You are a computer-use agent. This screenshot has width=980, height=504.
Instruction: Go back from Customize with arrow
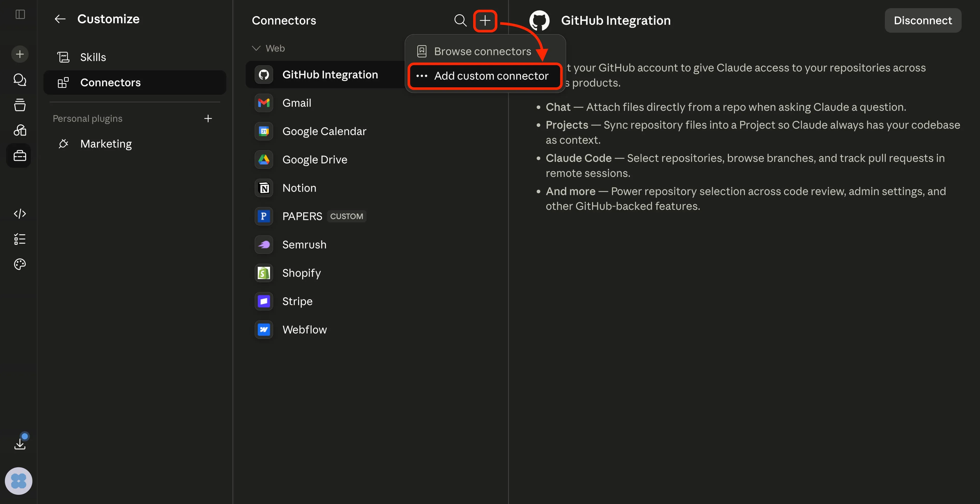coord(60,19)
